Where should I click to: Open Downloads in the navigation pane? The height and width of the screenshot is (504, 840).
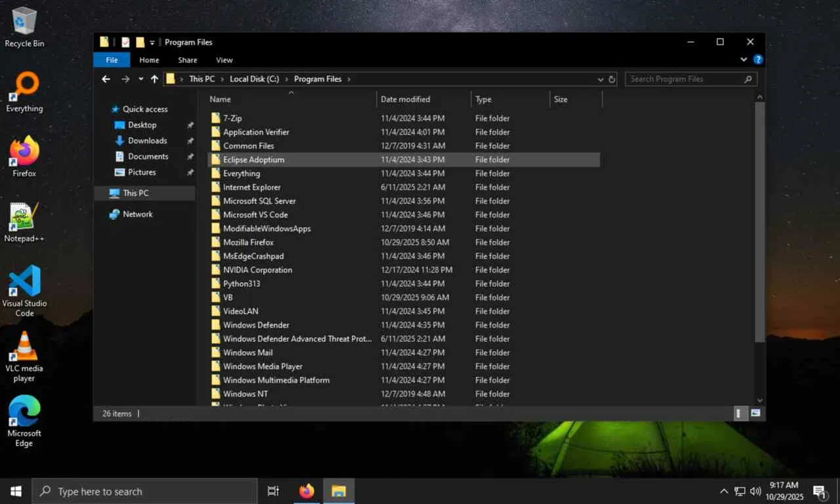pos(148,140)
